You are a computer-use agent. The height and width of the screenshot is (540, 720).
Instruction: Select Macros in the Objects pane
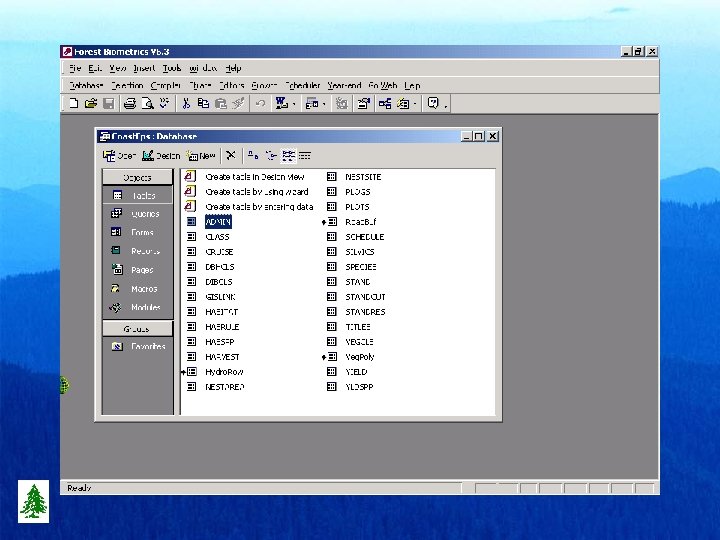(x=137, y=288)
